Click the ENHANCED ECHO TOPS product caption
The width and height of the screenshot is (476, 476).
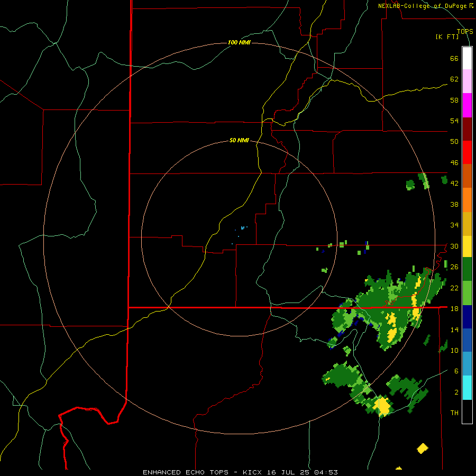point(186,472)
